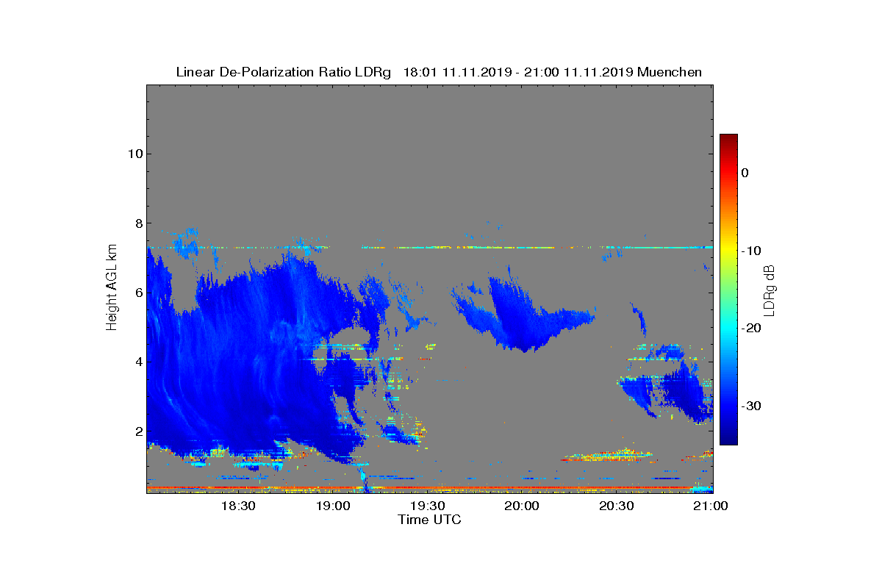Click the 20:30 time tick label
The image size is (882, 588).
pos(617,506)
